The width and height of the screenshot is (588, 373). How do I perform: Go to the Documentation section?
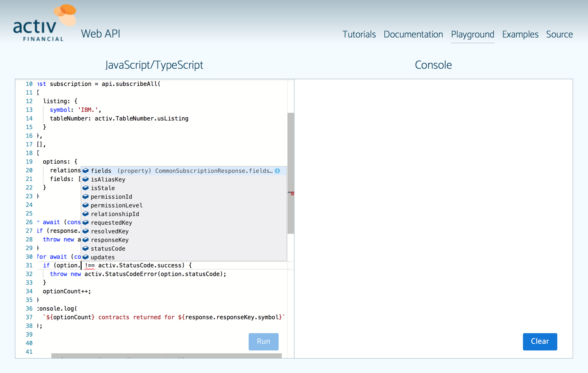point(413,34)
